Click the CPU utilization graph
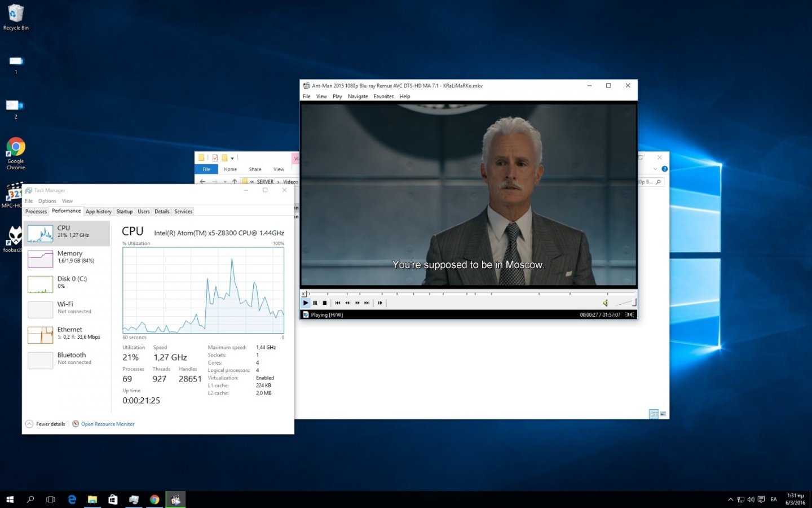Screen dimensions: 812x508 pos(204,290)
